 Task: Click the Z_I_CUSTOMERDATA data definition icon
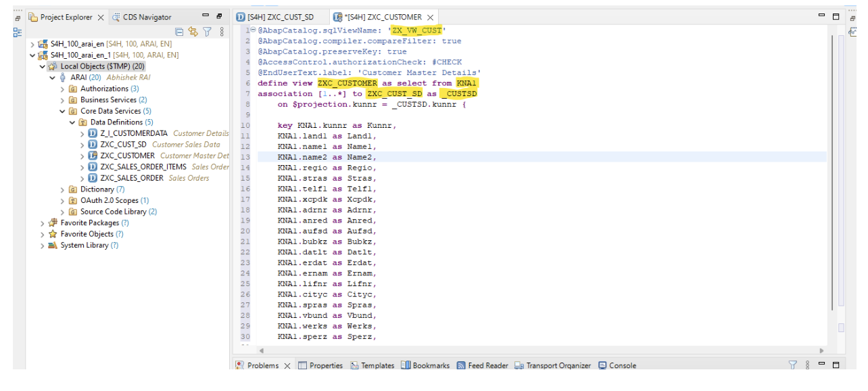tap(93, 133)
